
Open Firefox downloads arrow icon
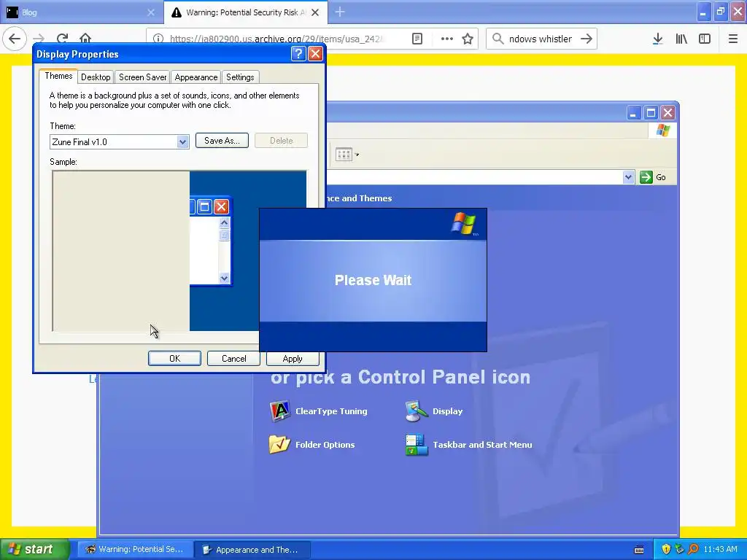pyautogui.click(x=657, y=39)
